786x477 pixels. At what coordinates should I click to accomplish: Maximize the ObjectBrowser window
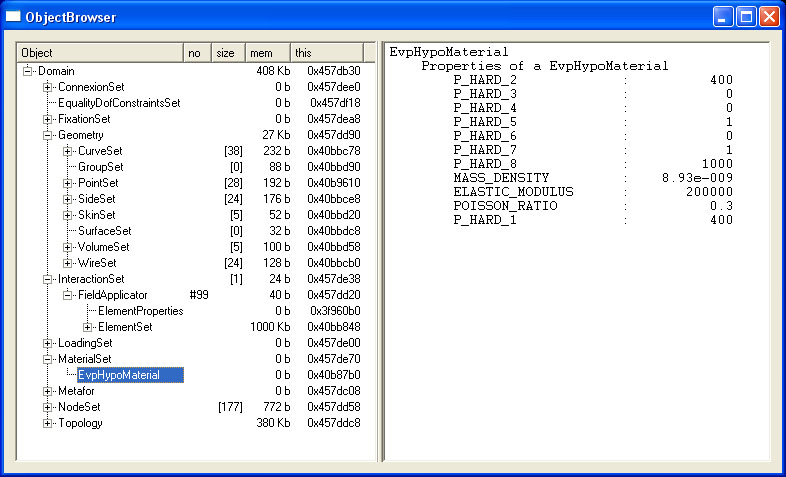coord(746,17)
